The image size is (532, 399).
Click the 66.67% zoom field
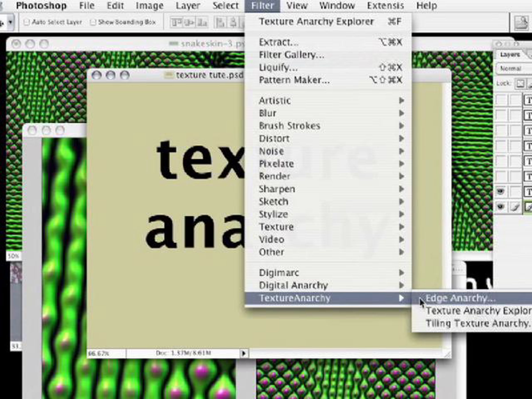tap(99, 353)
